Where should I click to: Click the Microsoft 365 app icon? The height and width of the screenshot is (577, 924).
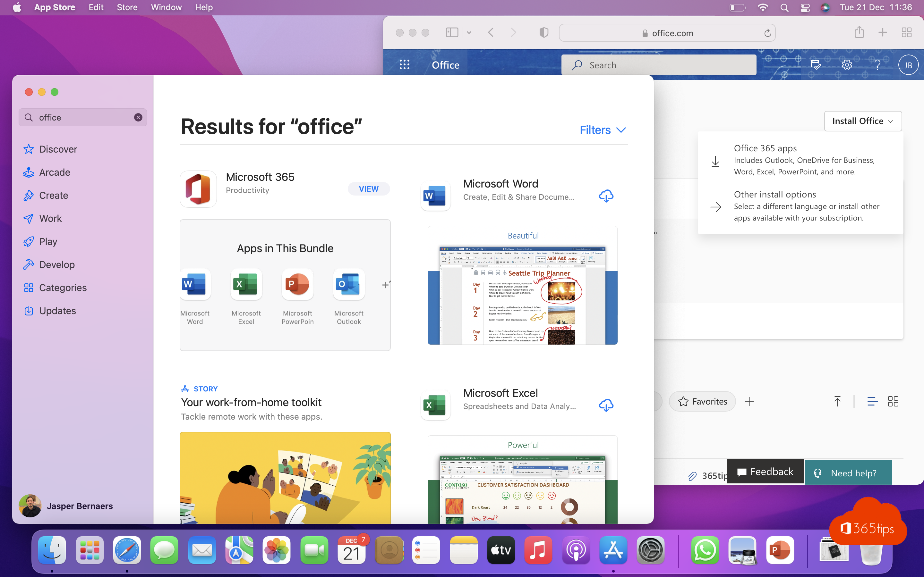coord(198,189)
